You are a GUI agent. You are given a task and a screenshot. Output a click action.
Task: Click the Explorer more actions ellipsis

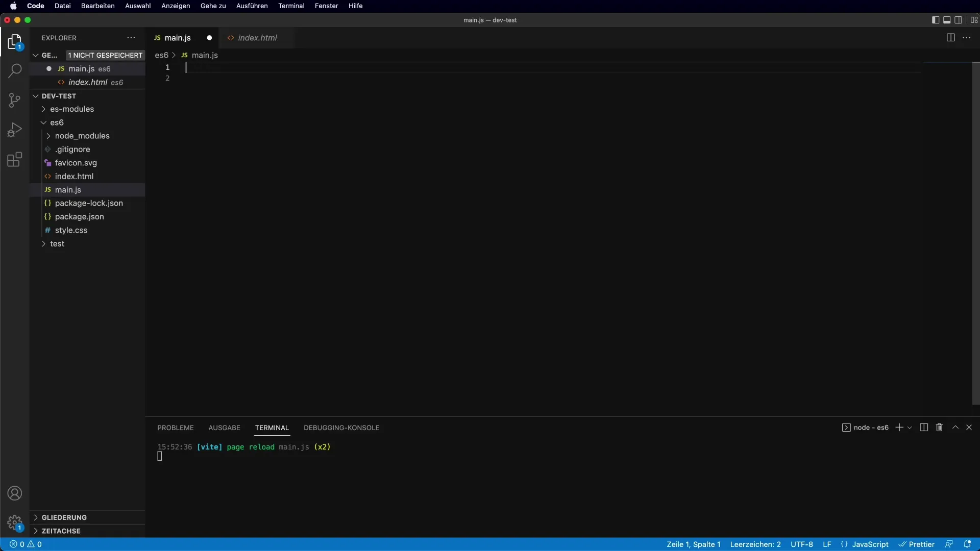click(131, 38)
